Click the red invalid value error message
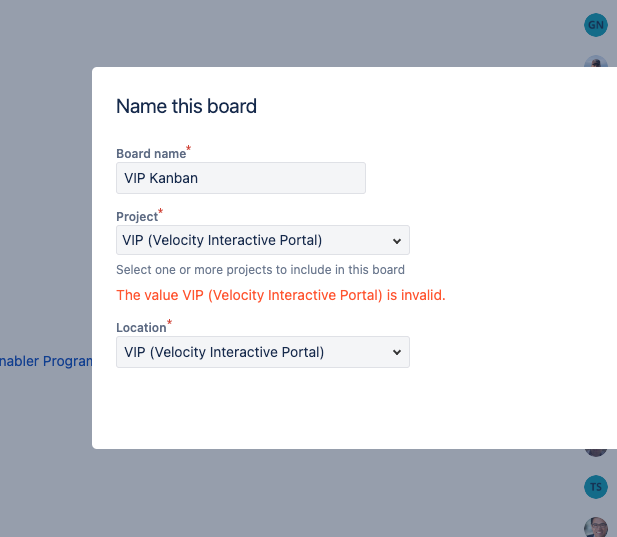Screen dimensions: 617x537 pos(281,295)
